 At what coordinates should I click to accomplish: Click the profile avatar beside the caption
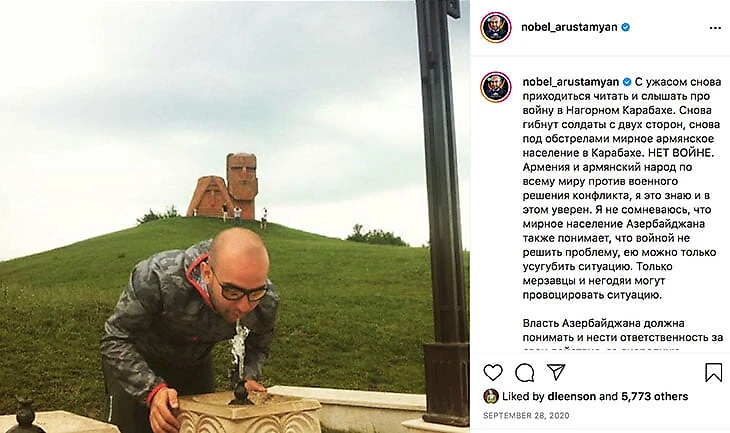coord(496,87)
